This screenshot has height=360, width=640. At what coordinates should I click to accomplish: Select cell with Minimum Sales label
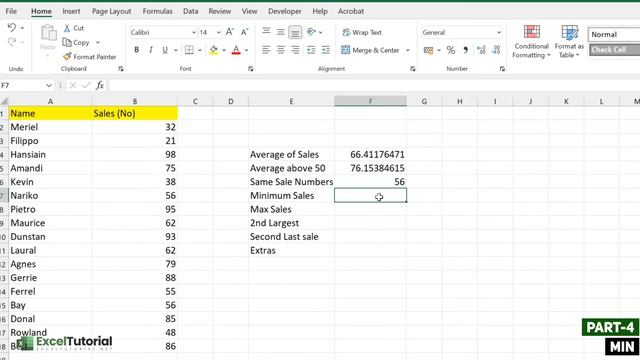pyautogui.click(x=291, y=196)
